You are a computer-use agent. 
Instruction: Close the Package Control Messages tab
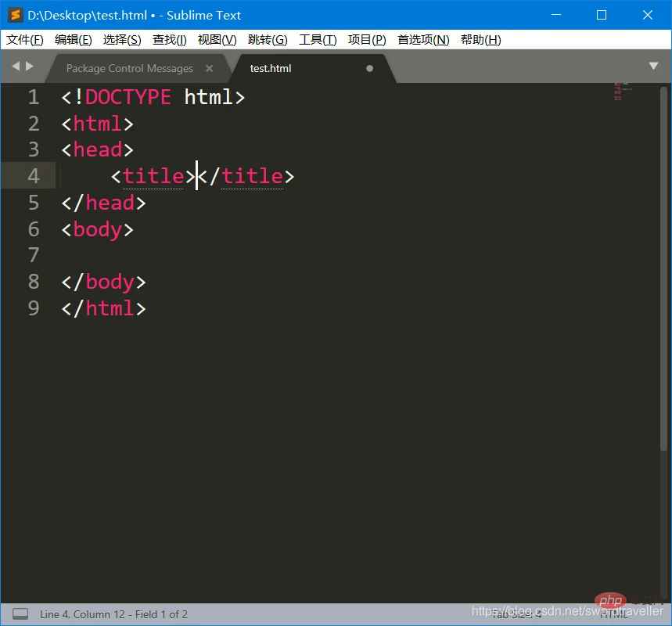pyautogui.click(x=209, y=68)
